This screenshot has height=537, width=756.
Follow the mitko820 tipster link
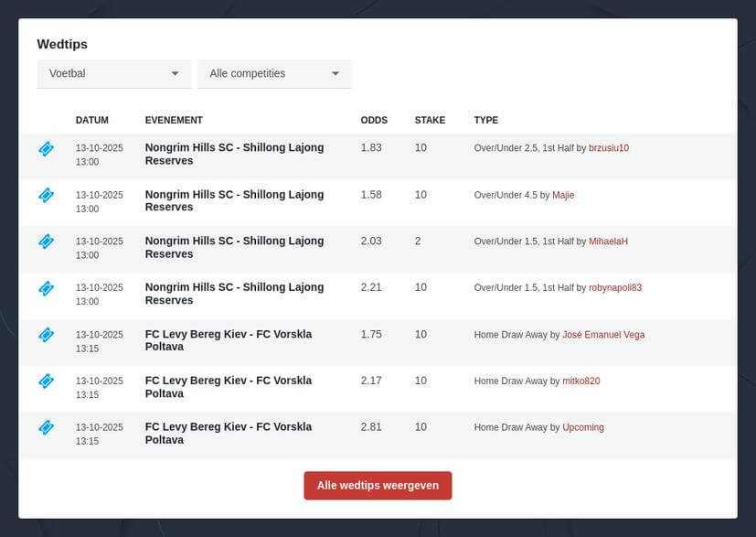580,381
